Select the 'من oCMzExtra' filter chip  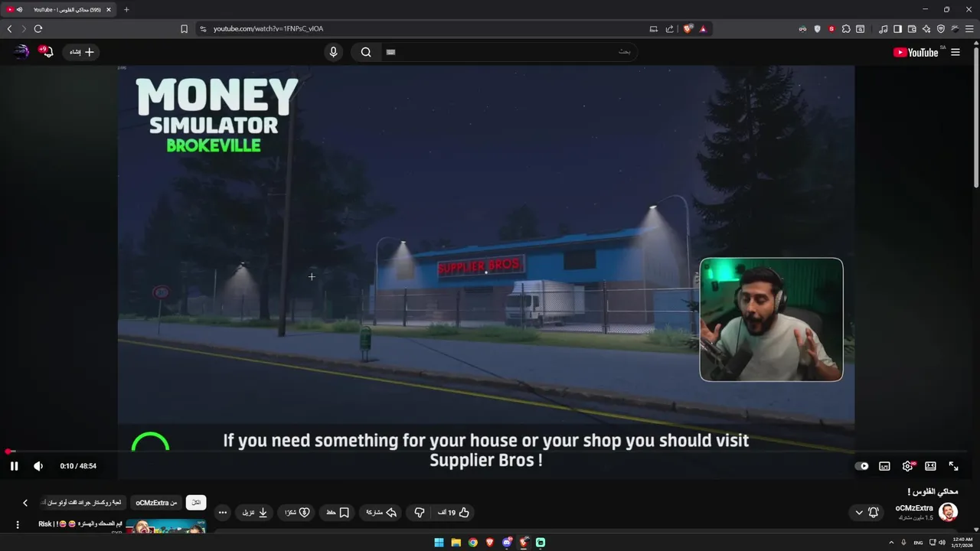[x=156, y=503]
